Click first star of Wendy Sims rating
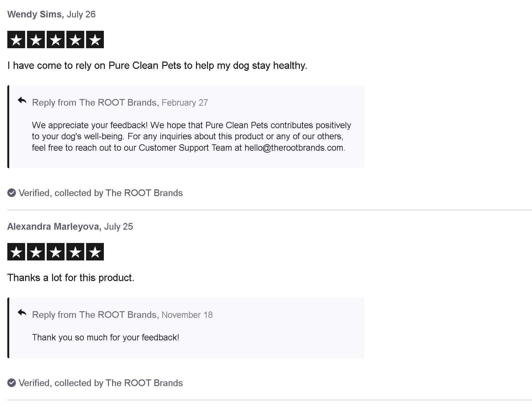 (x=16, y=40)
